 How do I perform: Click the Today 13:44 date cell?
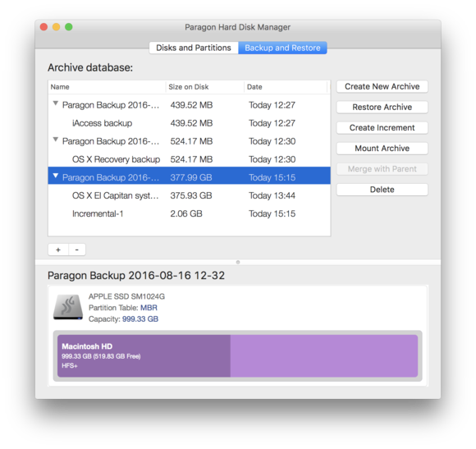pyautogui.click(x=272, y=195)
